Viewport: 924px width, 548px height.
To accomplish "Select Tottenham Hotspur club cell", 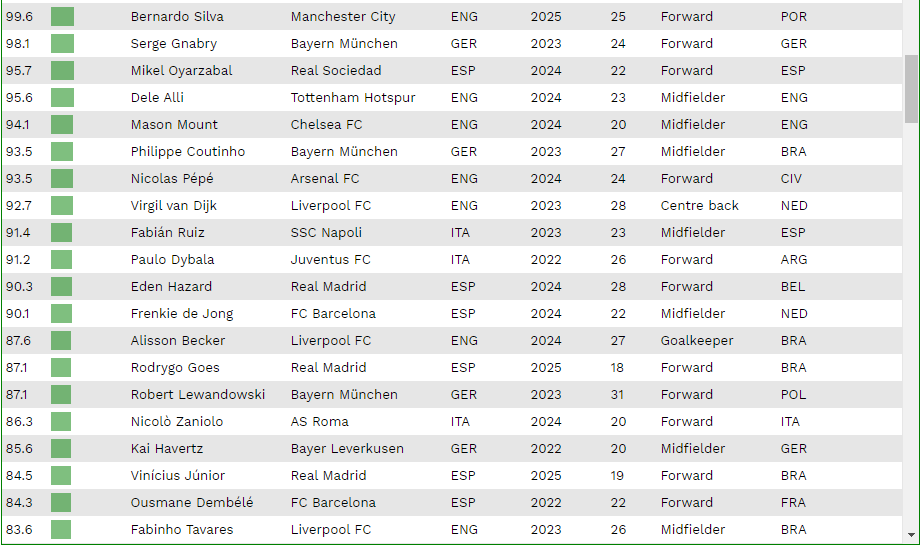I will pos(353,98).
